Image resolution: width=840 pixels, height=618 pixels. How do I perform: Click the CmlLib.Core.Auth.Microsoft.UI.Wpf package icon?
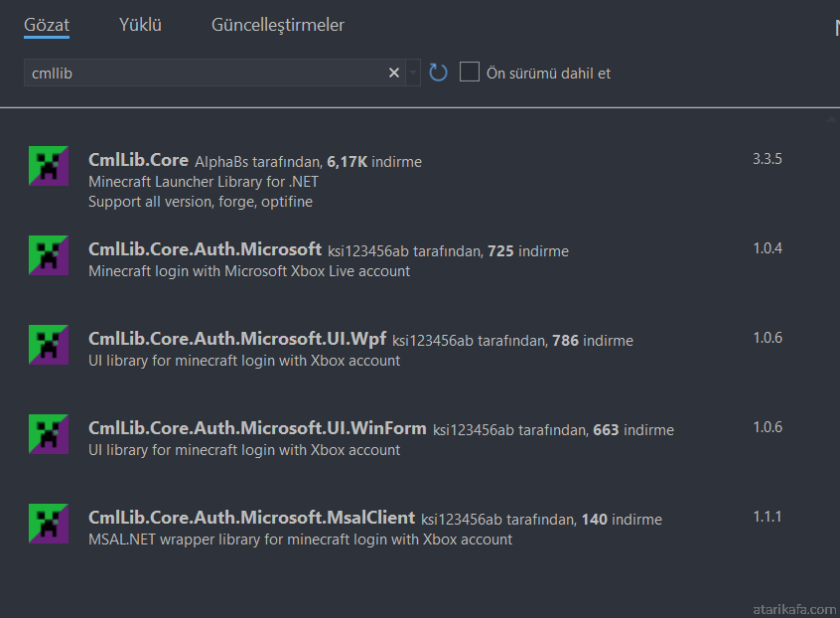coord(49,345)
